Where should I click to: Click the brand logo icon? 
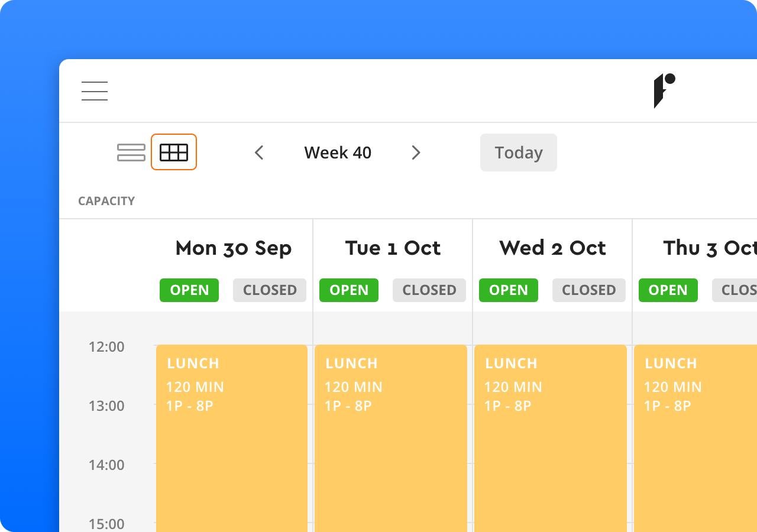pyautogui.click(x=664, y=91)
